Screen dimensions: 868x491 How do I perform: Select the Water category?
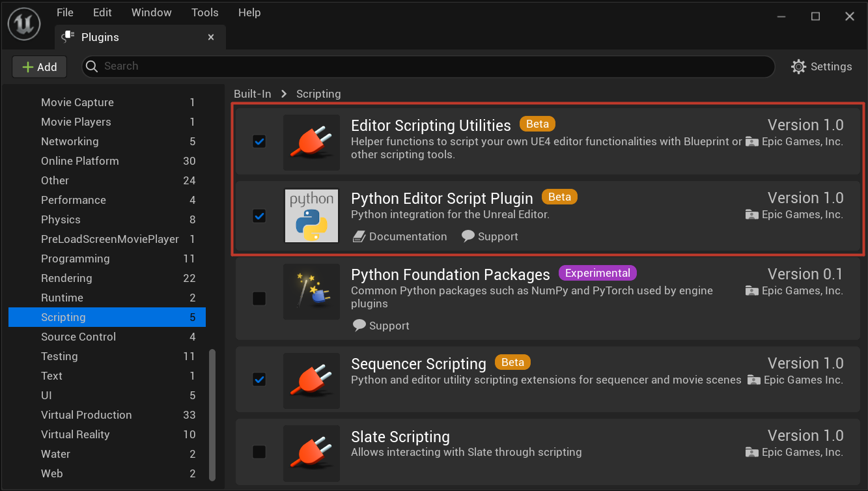(107, 454)
